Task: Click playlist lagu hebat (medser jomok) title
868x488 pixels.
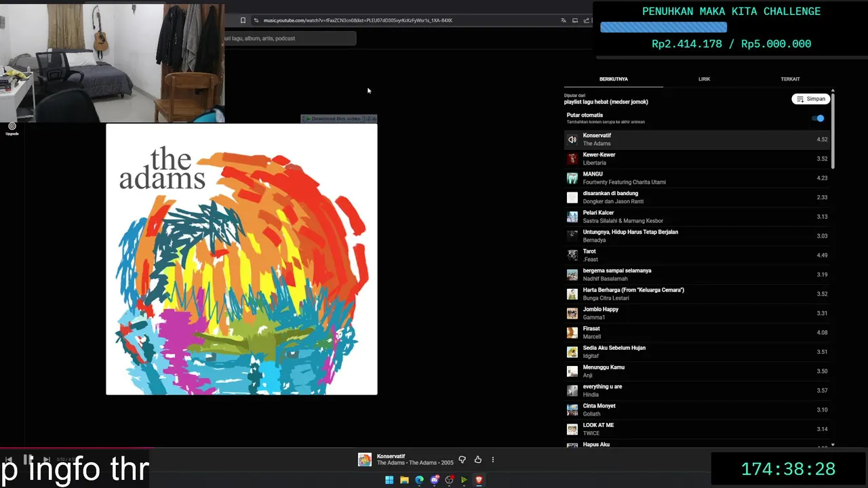Action: point(606,102)
